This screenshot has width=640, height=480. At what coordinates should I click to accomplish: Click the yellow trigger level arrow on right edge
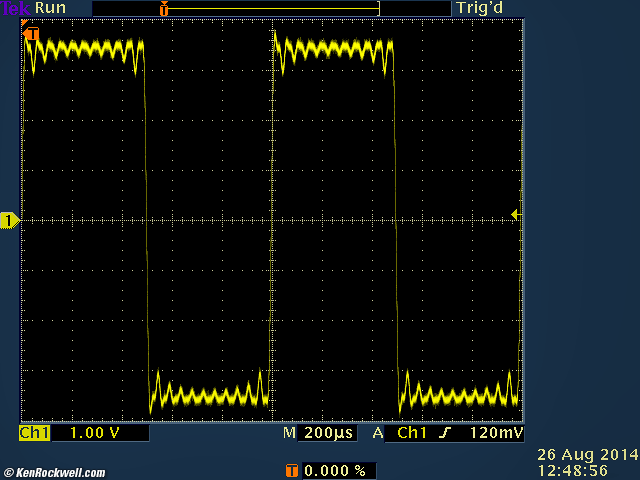pyautogui.click(x=516, y=214)
